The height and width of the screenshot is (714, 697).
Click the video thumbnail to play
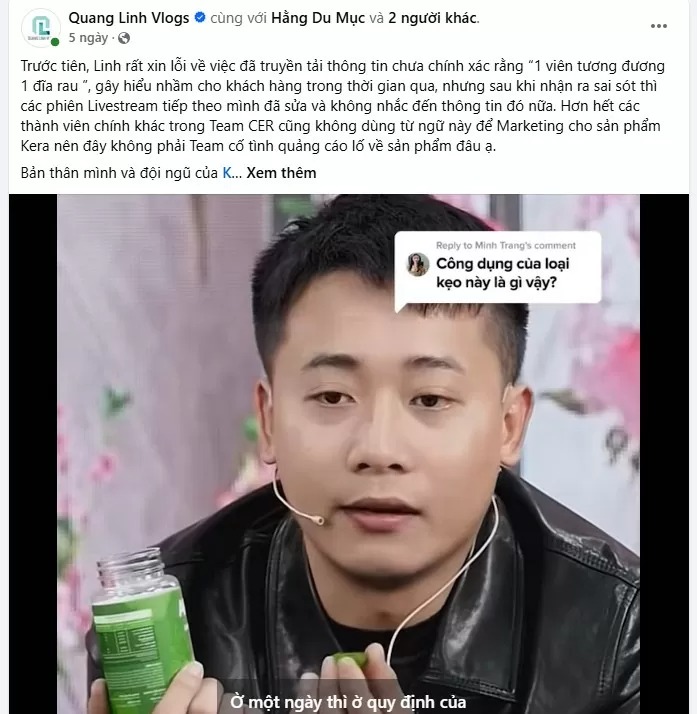(x=348, y=454)
